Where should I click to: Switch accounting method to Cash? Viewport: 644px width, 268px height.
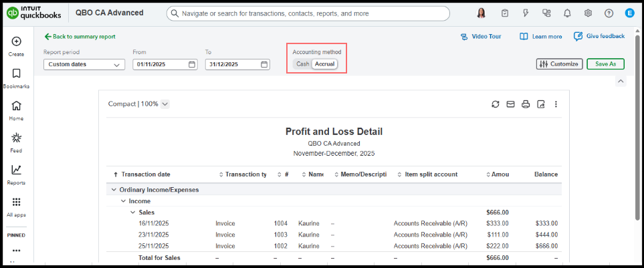coord(303,64)
